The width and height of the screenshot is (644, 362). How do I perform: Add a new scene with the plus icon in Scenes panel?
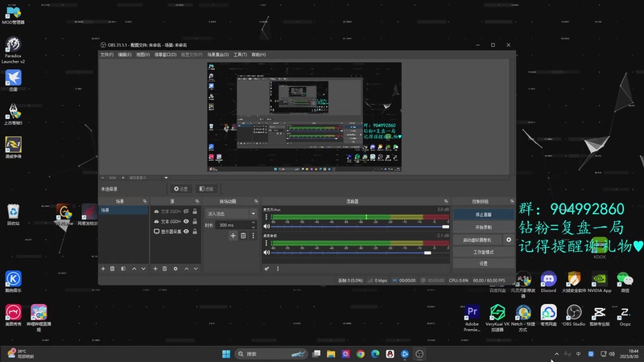103,269
